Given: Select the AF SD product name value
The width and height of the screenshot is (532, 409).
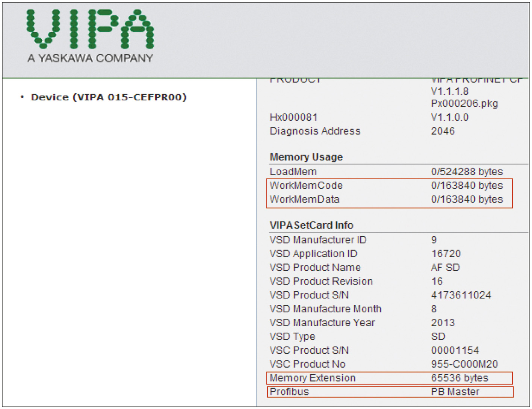Looking at the screenshot, I should coord(446,268).
